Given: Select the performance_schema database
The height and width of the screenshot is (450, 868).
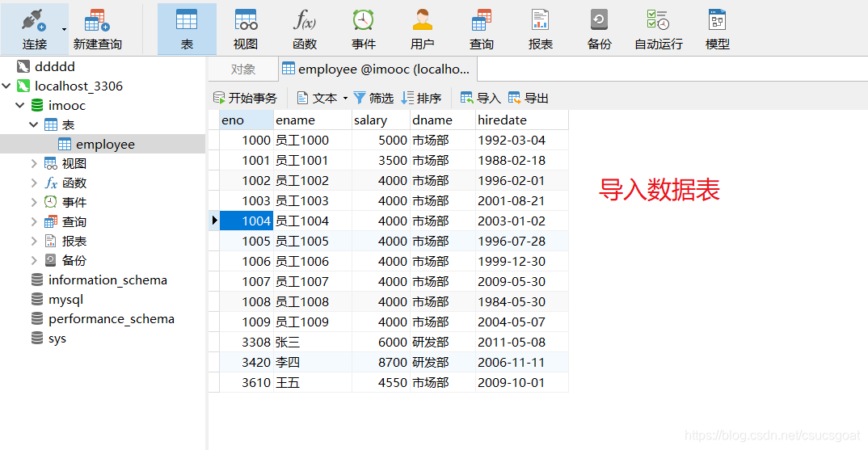Looking at the screenshot, I should tap(112, 319).
